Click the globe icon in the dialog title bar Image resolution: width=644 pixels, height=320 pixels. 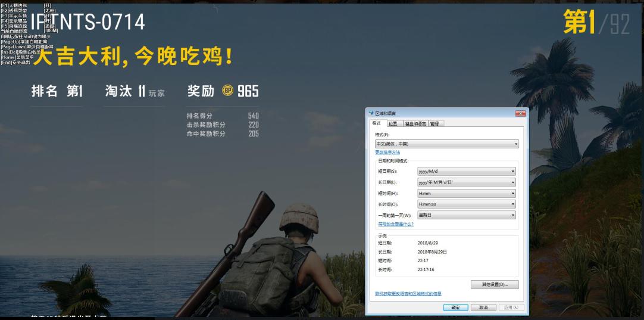[x=371, y=113]
